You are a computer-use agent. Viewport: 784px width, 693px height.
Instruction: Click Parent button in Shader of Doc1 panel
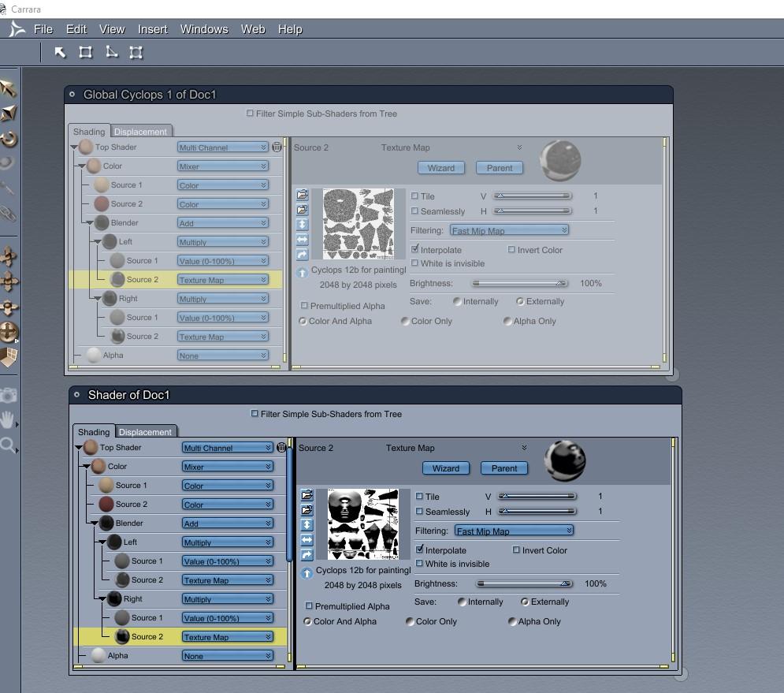(x=504, y=468)
